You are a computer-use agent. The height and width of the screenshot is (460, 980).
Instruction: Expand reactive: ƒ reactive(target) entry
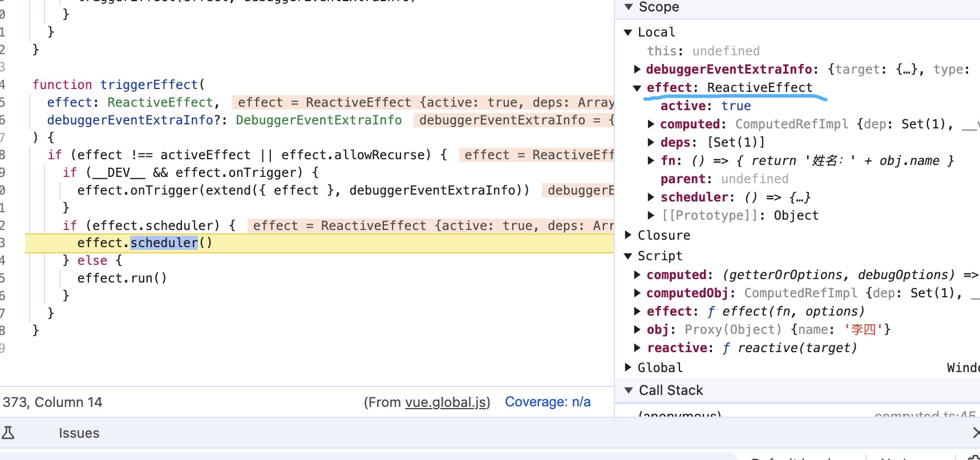pos(638,348)
